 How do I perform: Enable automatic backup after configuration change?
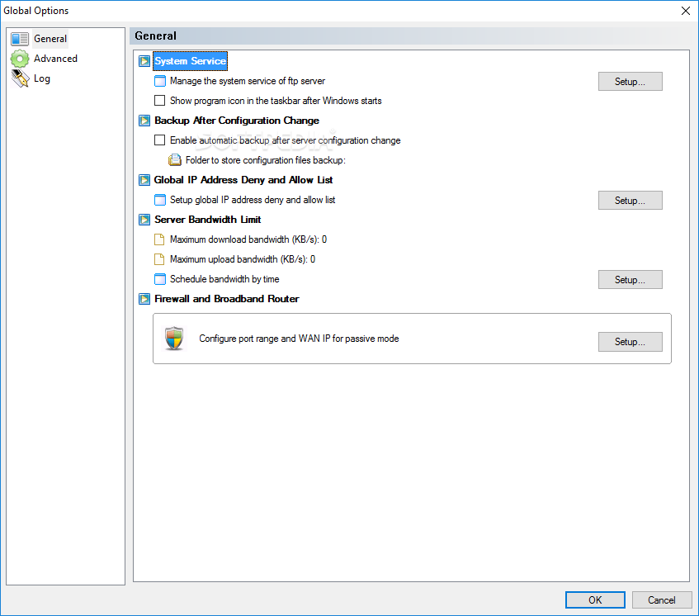(159, 140)
